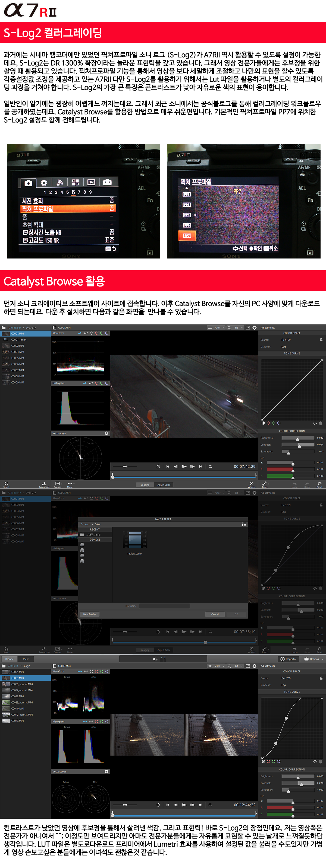Click Catalyst breadcrumb in the Save Preset dialog

tap(85, 524)
